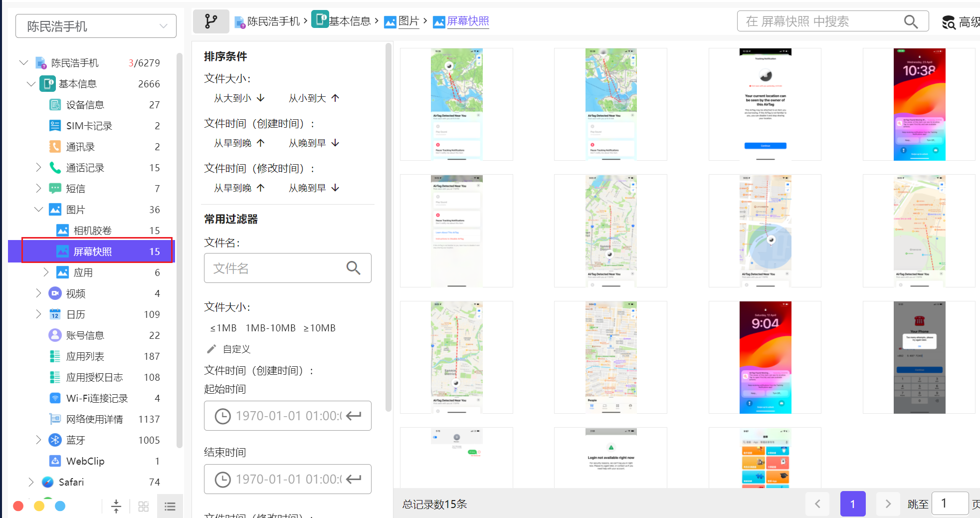Expand the 通话记录 tree node
This screenshot has height=518, width=980.
tap(38, 168)
